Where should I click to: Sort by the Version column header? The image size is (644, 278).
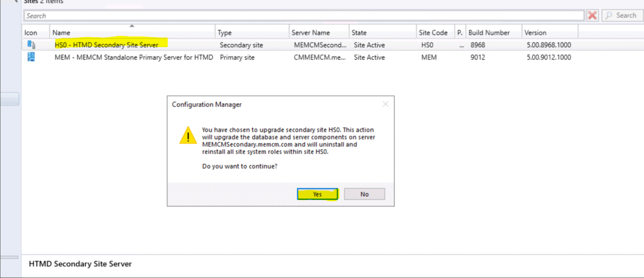tap(550, 33)
